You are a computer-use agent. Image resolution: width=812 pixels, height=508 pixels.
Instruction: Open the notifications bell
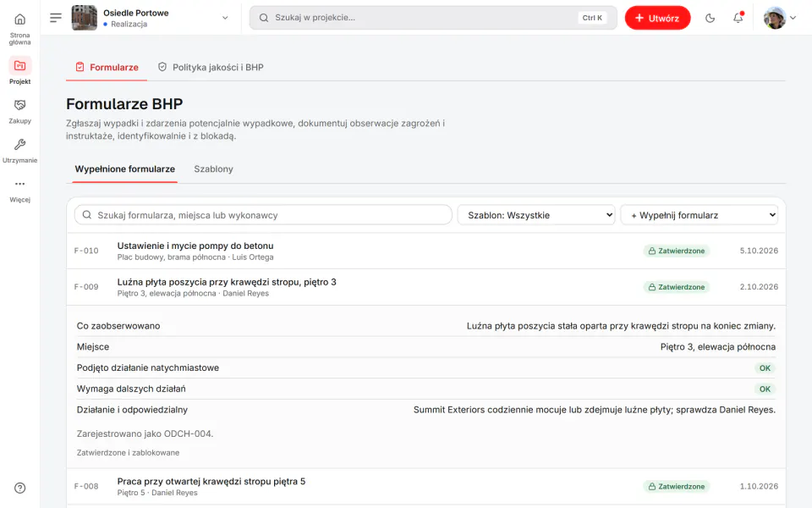(738, 18)
